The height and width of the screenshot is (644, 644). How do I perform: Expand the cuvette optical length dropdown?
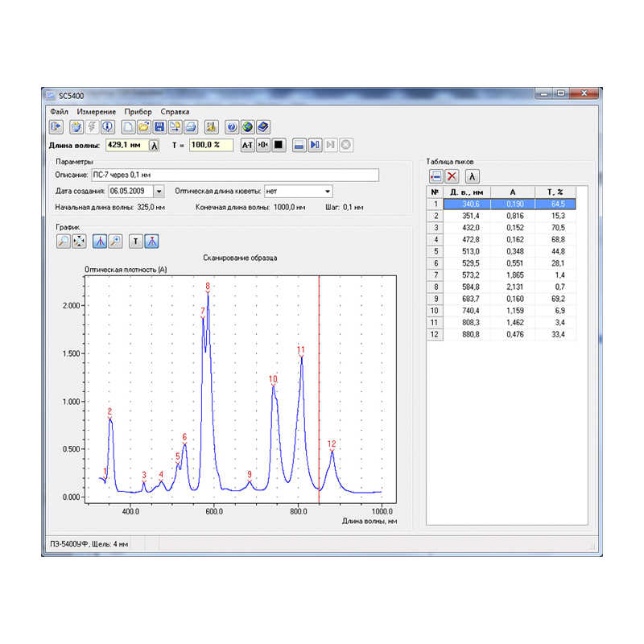[x=327, y=191]
